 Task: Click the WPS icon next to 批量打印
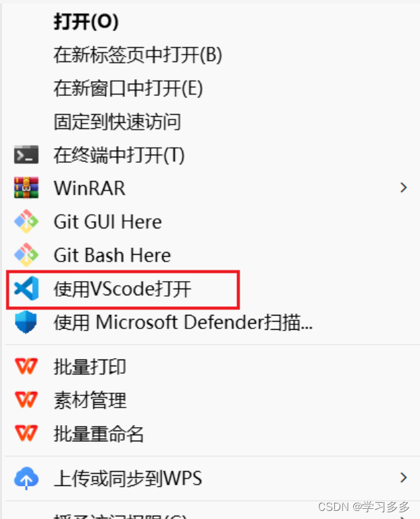[x=26, y=366]
